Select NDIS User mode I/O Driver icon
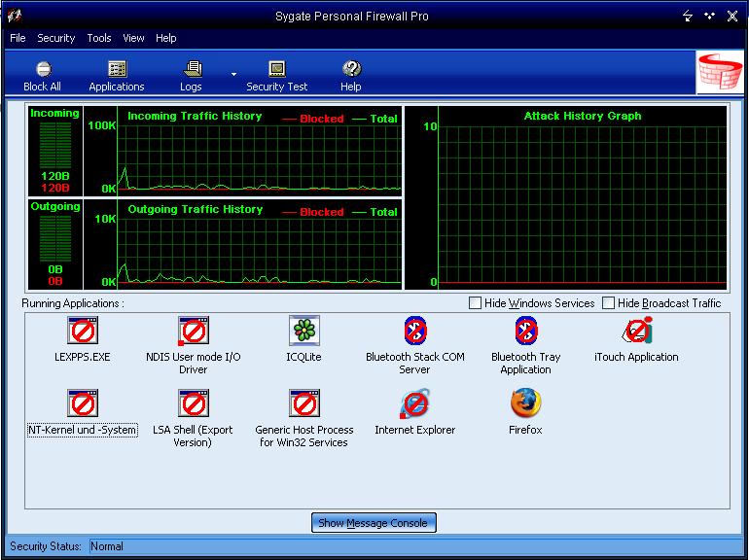The image size is (749, 560). [193, 330]
